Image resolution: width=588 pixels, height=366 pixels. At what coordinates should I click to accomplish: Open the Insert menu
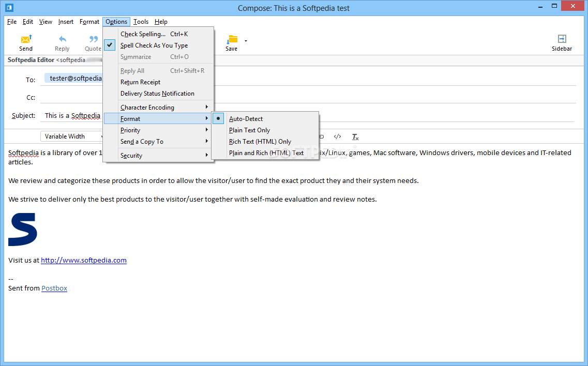coord(66,22)
